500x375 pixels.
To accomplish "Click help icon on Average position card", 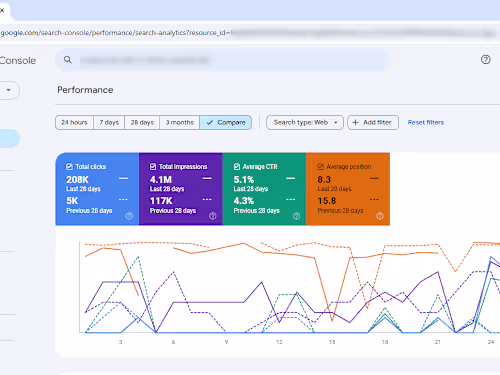I will (x=380, y=216).
